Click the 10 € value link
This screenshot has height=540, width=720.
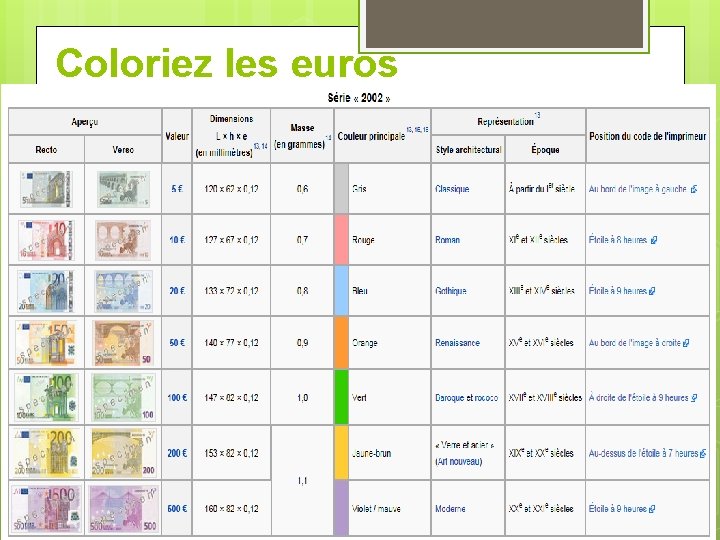point(177,240)
